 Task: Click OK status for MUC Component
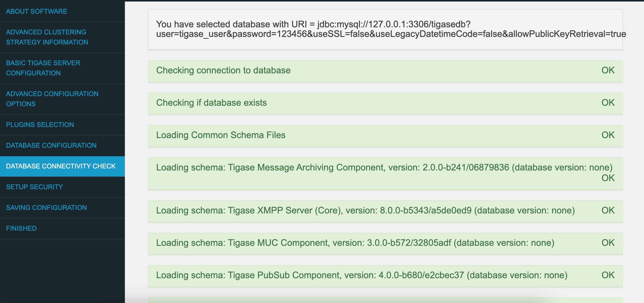click(x=608, y=243)
